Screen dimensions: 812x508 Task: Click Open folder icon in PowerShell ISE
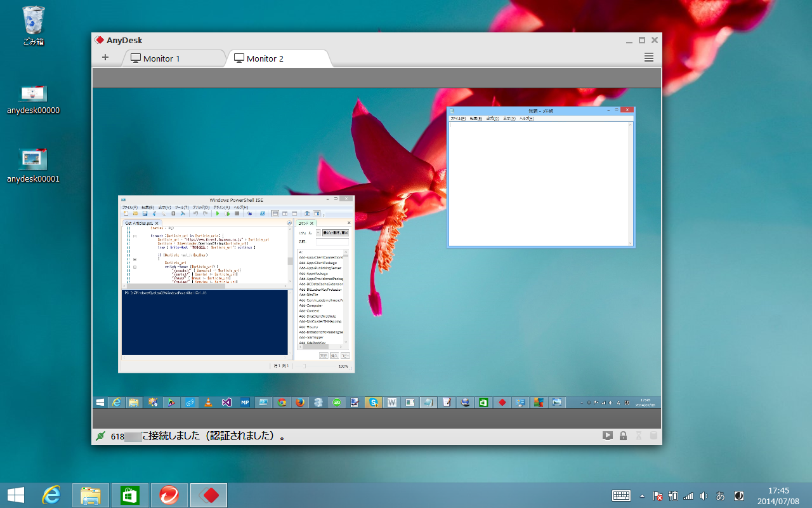[x=135, y=214]
